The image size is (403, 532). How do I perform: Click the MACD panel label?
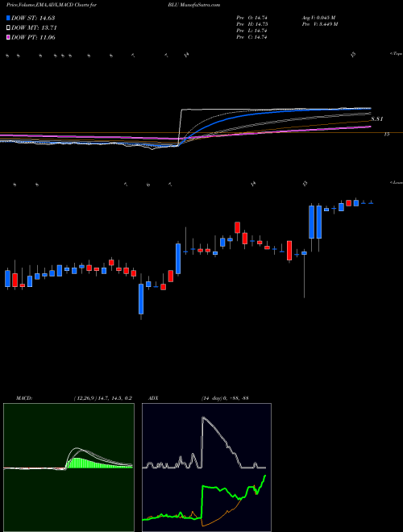click(x=23, y=398)
